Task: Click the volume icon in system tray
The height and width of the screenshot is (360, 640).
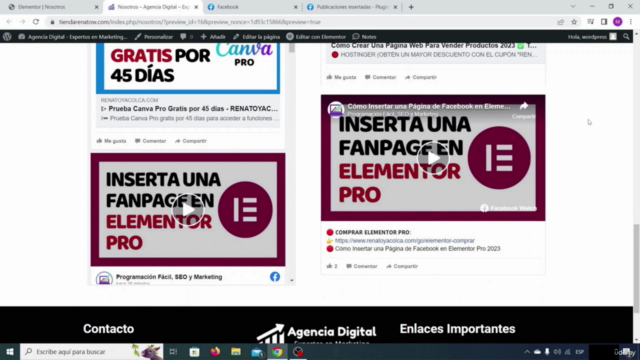Action: tap(557, 351)
